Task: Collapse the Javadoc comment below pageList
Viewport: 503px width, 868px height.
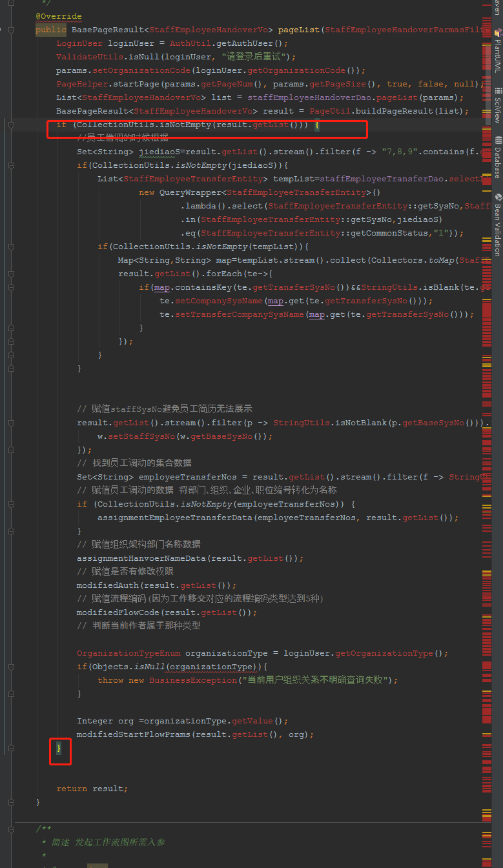Action: click(11, 829)
